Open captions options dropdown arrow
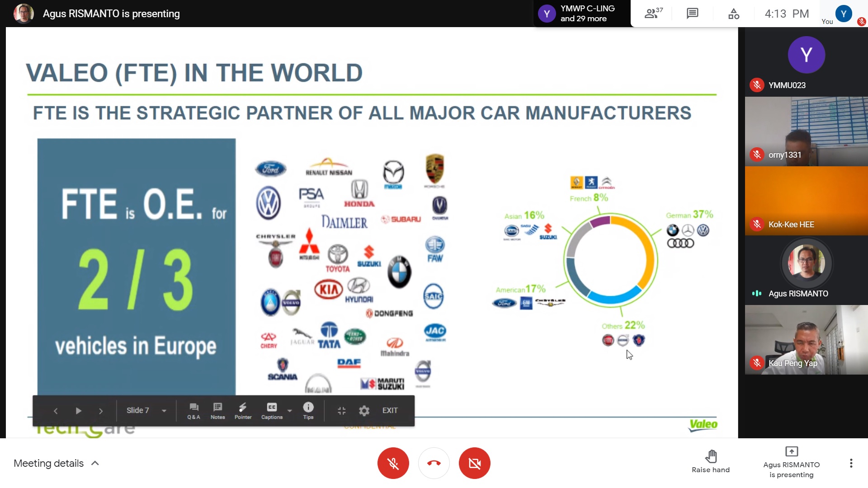This screenshot has height=488, width=868. pos(290,411)
